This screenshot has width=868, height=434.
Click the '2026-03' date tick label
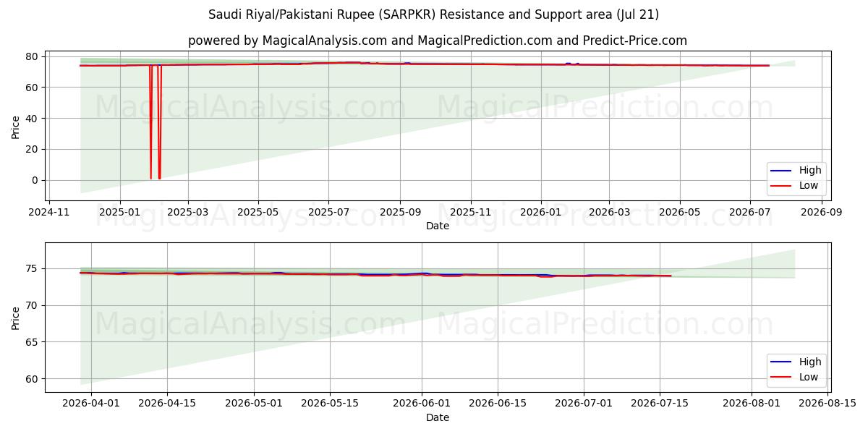pyautogui.click(x=609, y=212)
